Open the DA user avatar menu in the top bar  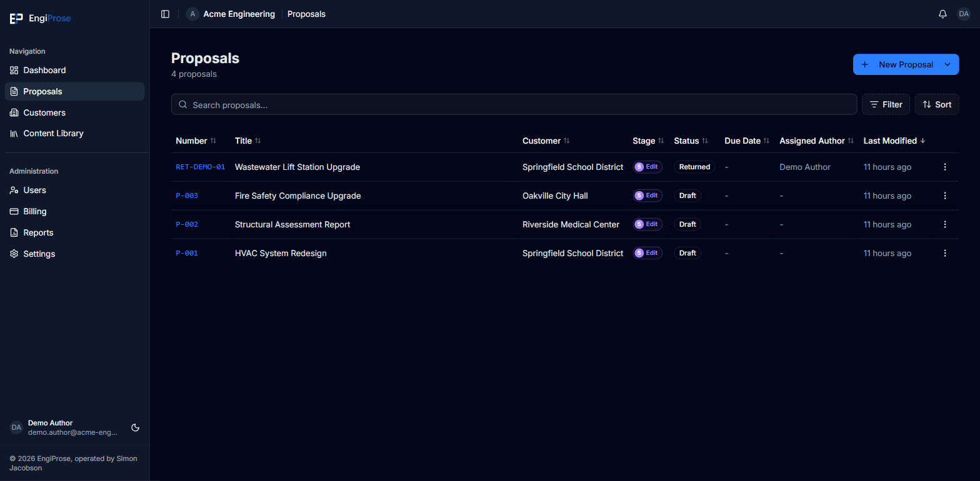964,14
